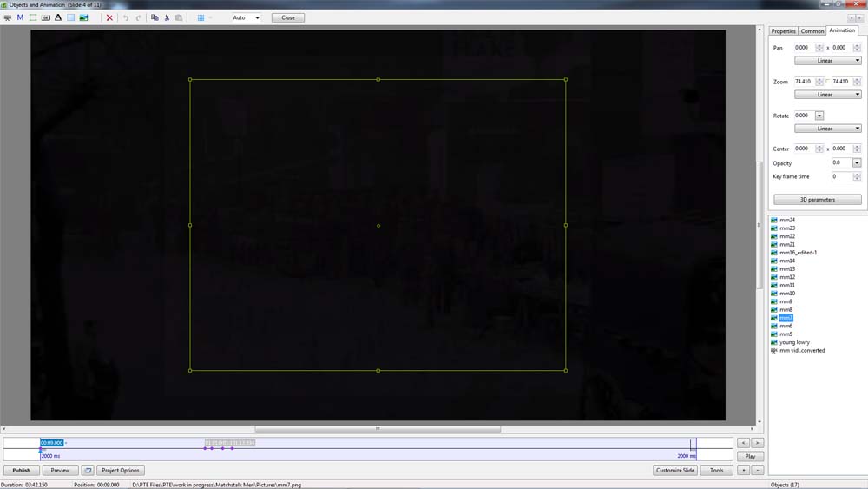Click the horizontal scrollbar under the canvas

coord(378,429)
